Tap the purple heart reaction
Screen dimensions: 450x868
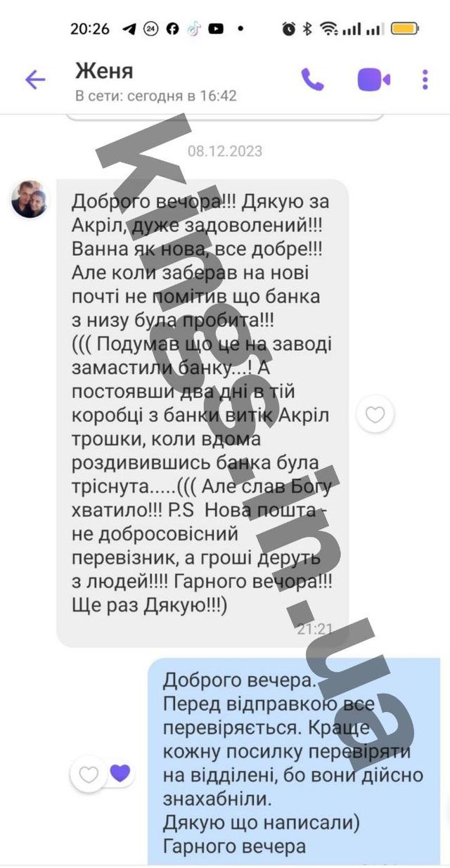121,774
